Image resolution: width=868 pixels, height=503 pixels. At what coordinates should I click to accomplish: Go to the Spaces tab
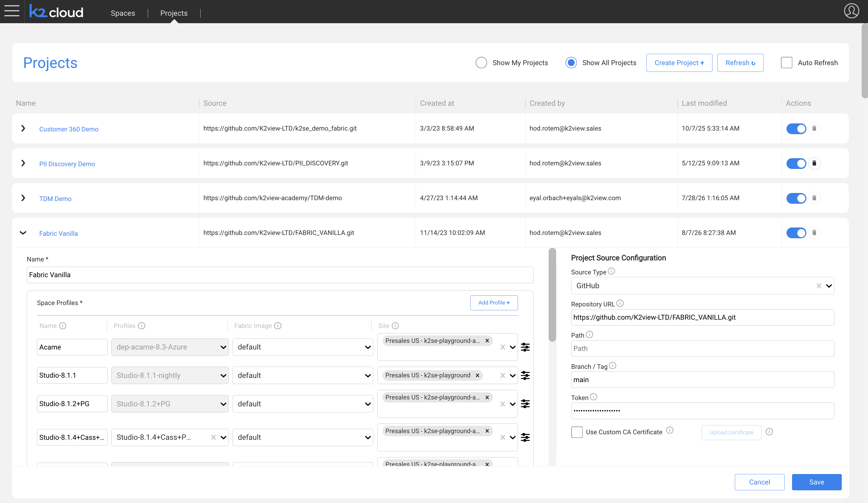[x=123, y=13]
